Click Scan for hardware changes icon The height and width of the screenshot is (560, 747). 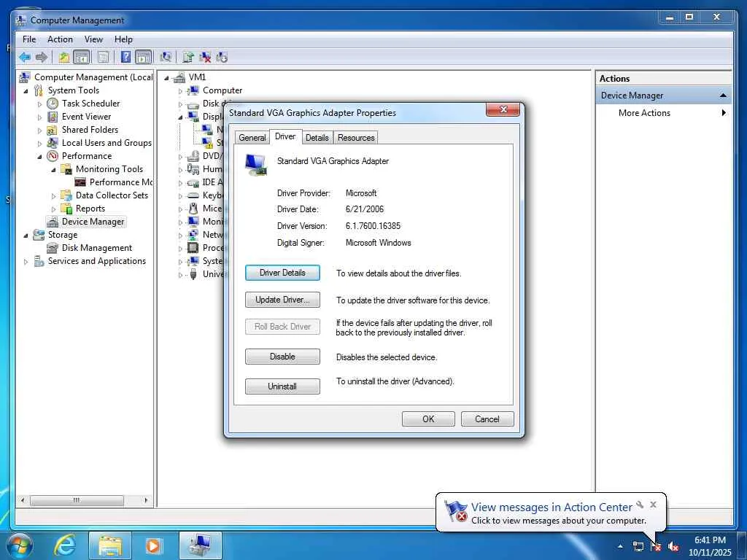(x=166, y=58)
